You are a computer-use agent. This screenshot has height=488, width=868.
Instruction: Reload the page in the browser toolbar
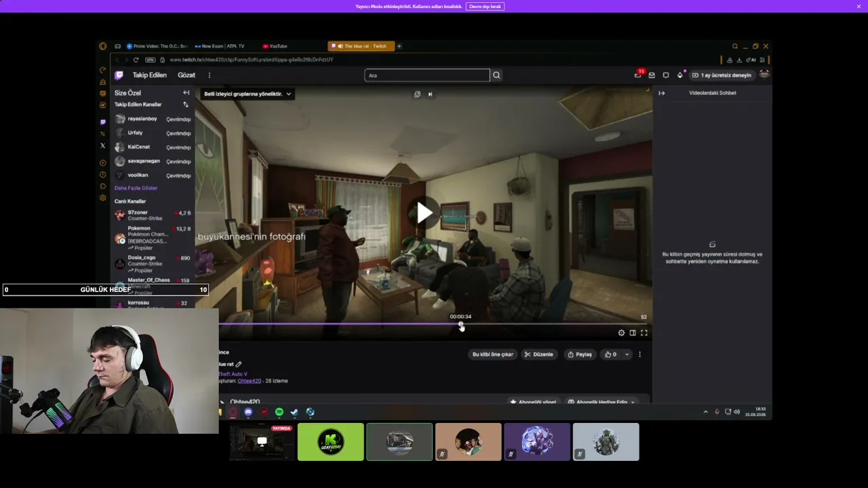coord(136,60)
